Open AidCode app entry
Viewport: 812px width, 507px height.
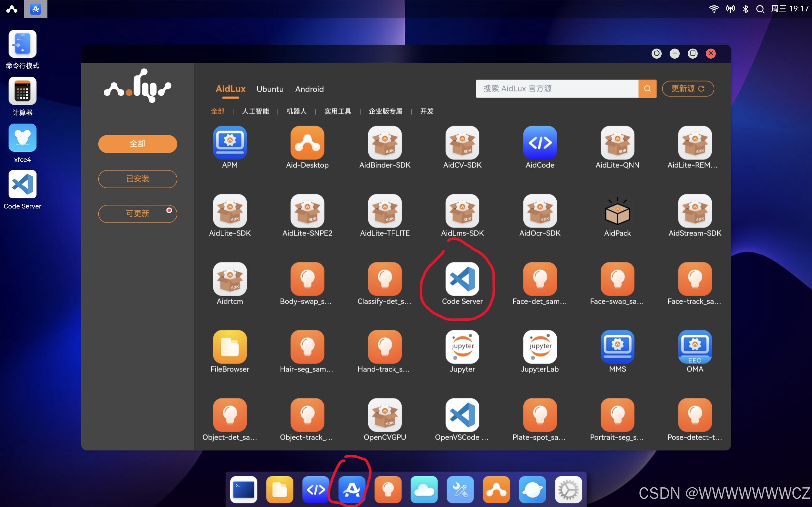(x=540, y=143)
